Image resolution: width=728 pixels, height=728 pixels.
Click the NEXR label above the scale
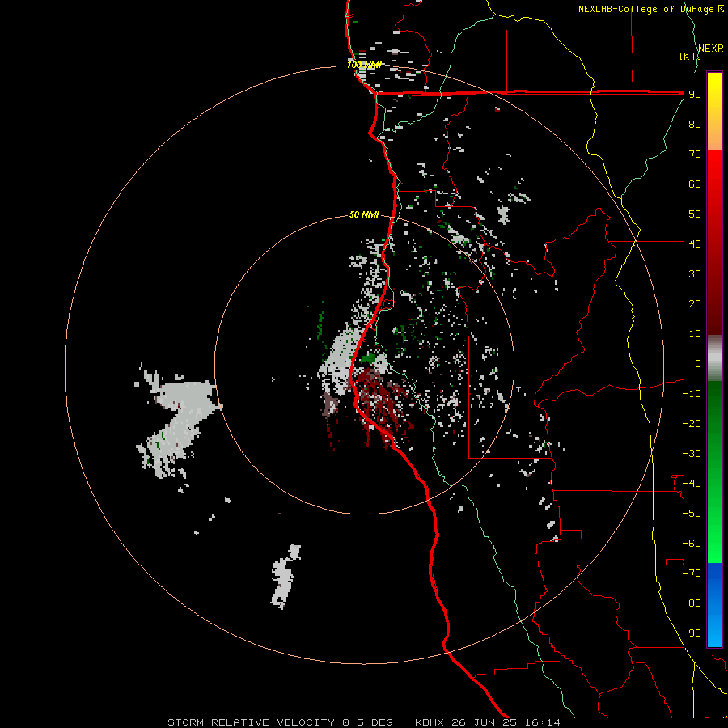click(711, 49)
